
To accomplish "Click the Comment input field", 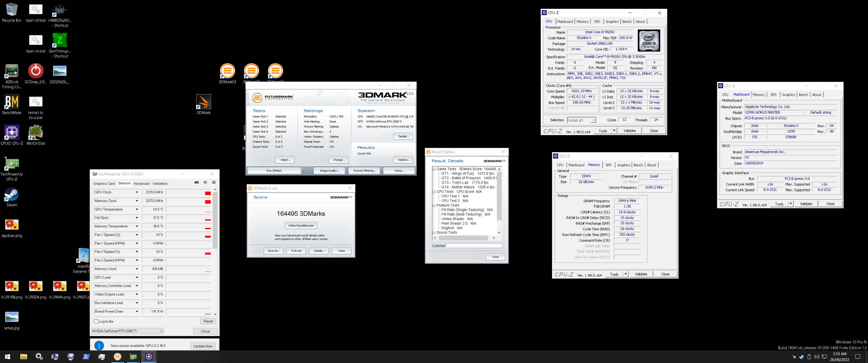I will (x=474, y=246).
